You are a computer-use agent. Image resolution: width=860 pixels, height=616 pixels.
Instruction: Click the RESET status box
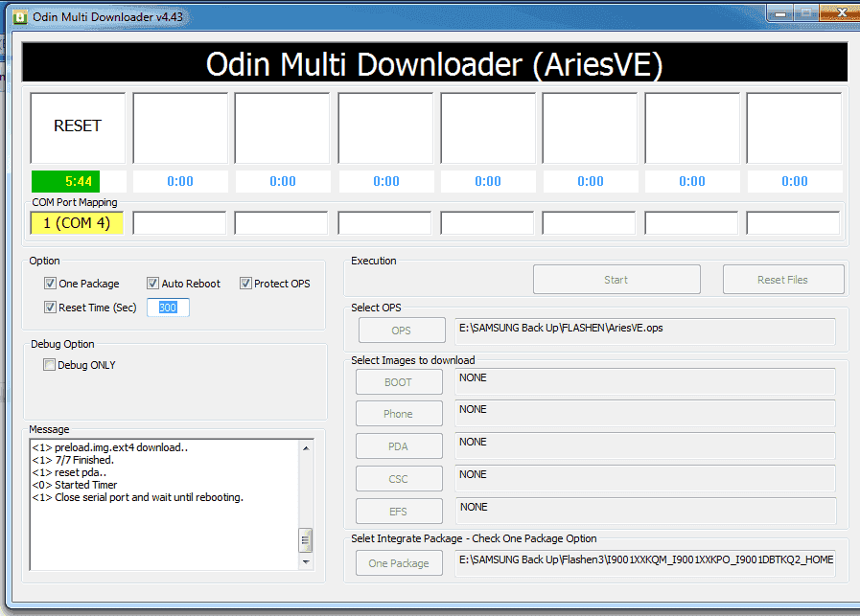click(x=78, y=127)
